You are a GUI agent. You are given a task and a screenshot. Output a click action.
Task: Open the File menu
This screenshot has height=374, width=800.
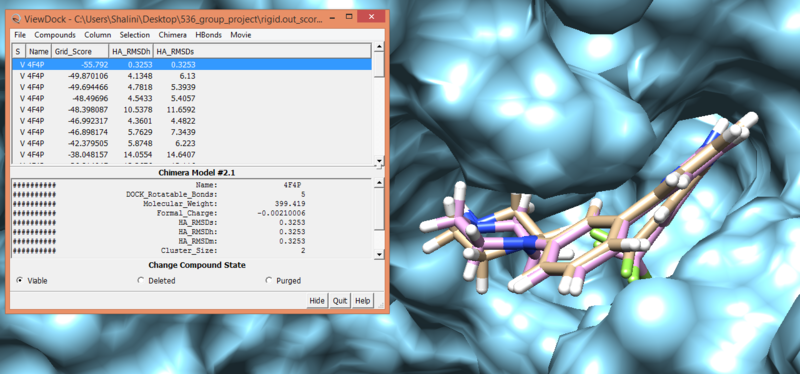[20, 35]
